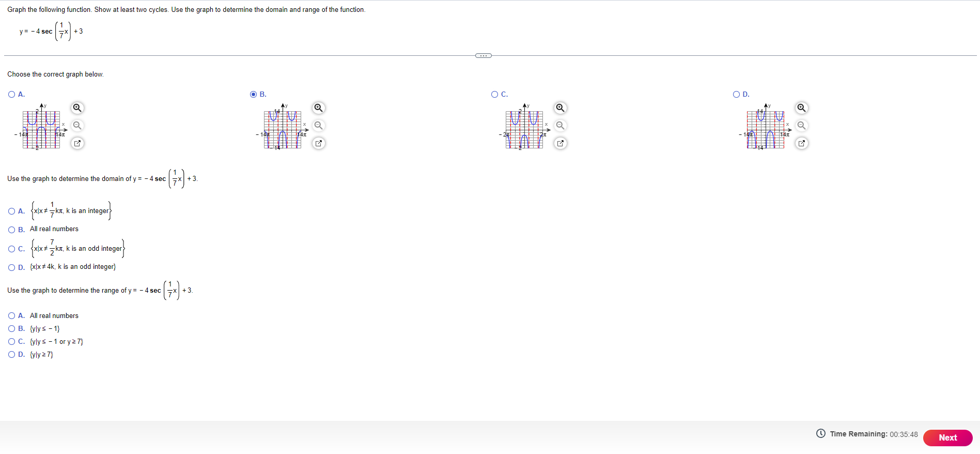Zoom in on graph A

[77, 108]
